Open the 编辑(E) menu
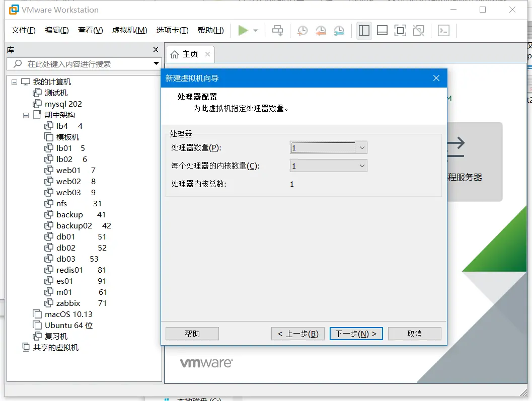The height and width of the screenshot is (401, 532). pos(57,30)
